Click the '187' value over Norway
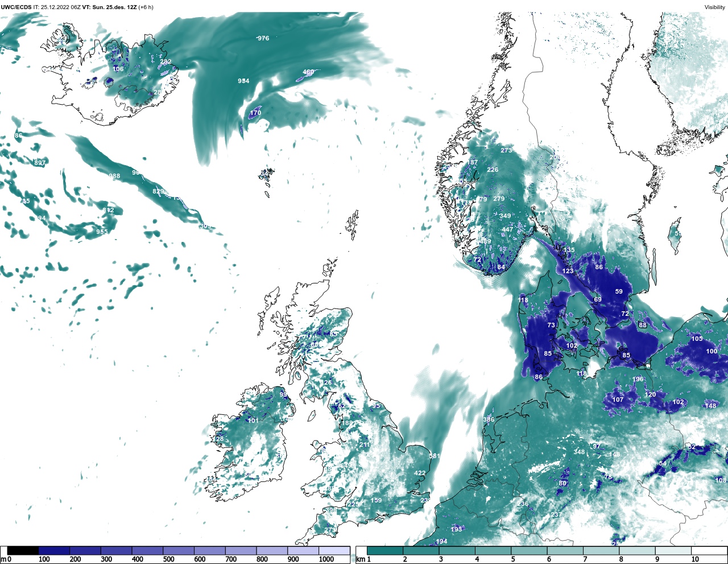This screenshot has height=564, width=728. click(x=473, y=163)
